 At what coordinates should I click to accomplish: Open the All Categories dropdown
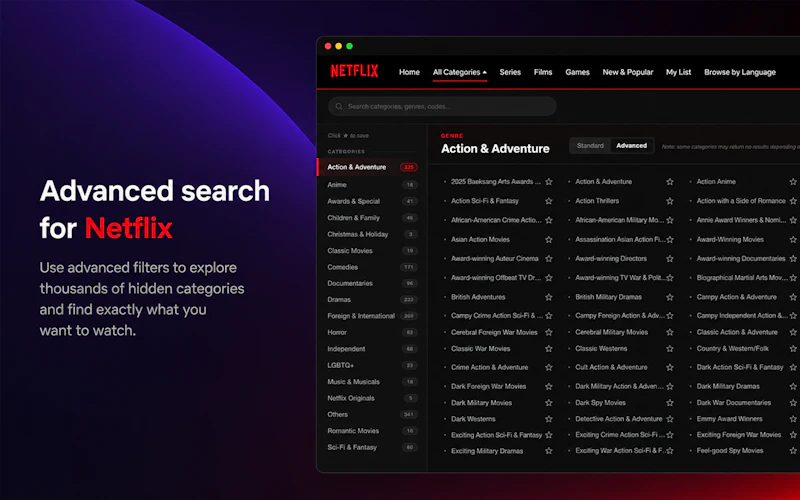(x=460, y=72)
